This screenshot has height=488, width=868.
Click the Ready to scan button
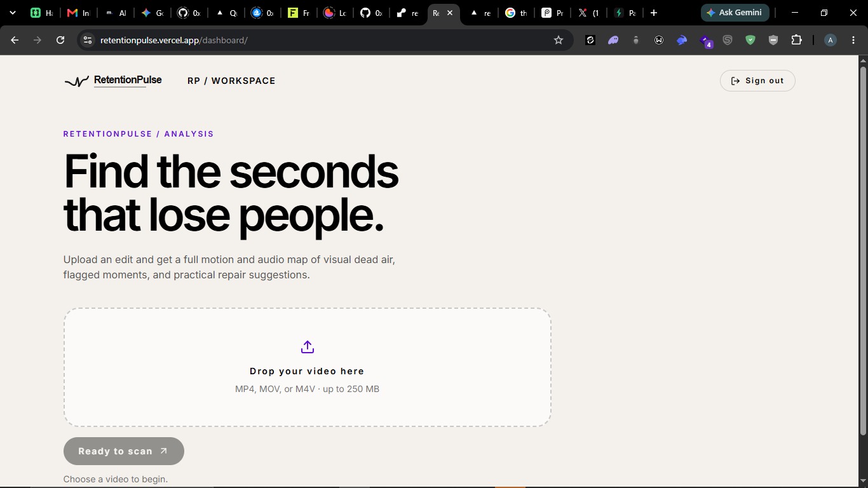tap(124, 451)
